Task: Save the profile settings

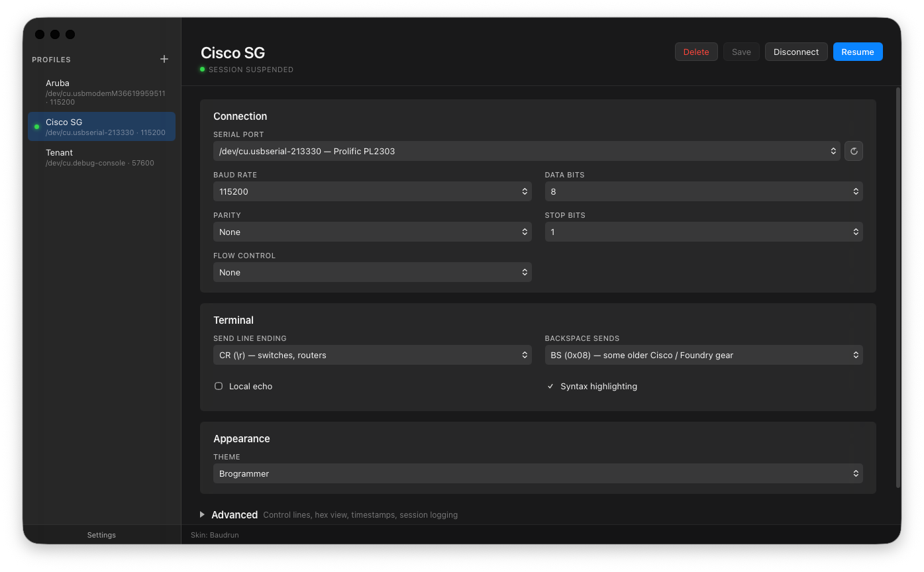Action: tap(741, 51)
